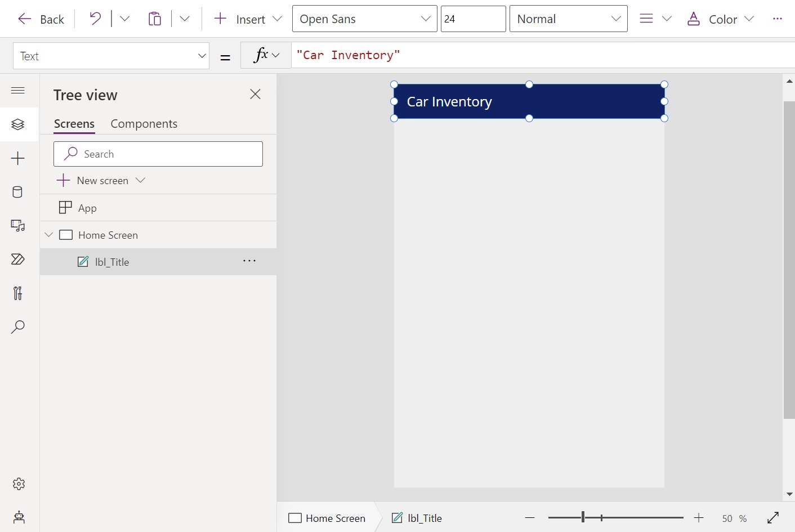This screenshot has width=795, height=532.
Task: Click the Back button
Action: click(41, 19)
